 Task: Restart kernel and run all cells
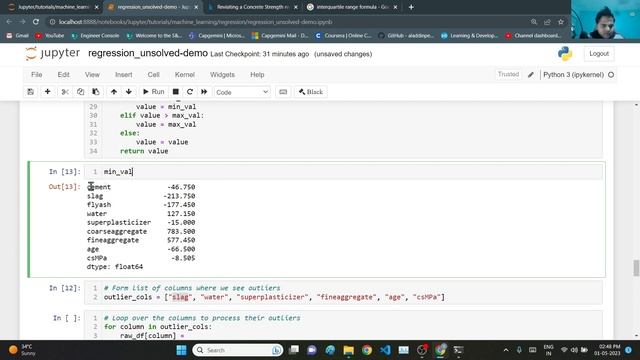204,92
